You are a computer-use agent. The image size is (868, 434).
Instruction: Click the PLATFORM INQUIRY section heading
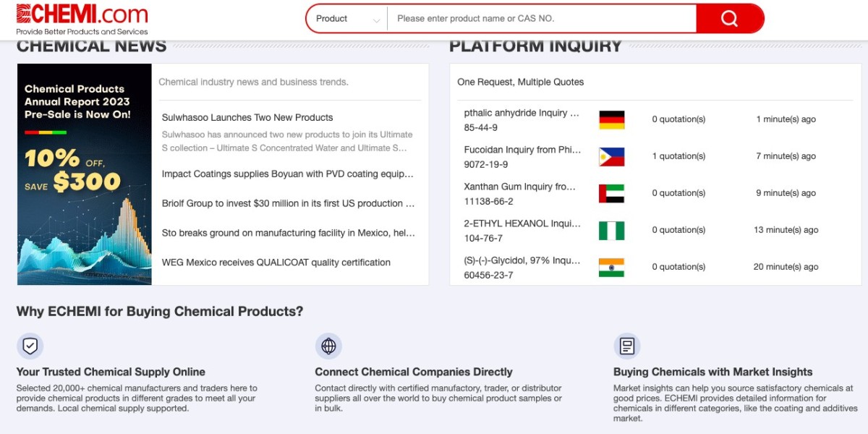pos(535,46)
